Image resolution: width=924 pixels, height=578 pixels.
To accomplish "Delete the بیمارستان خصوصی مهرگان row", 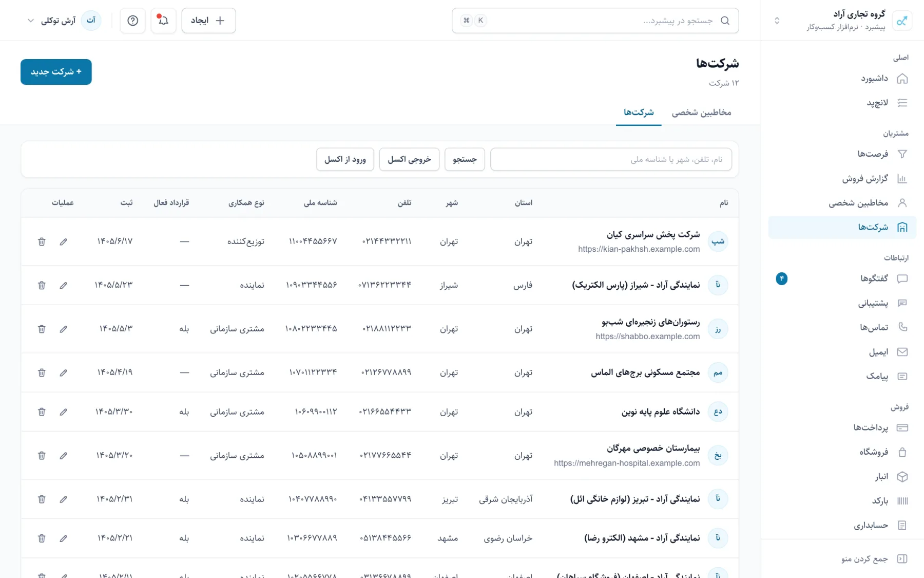I will click(42, 455).
